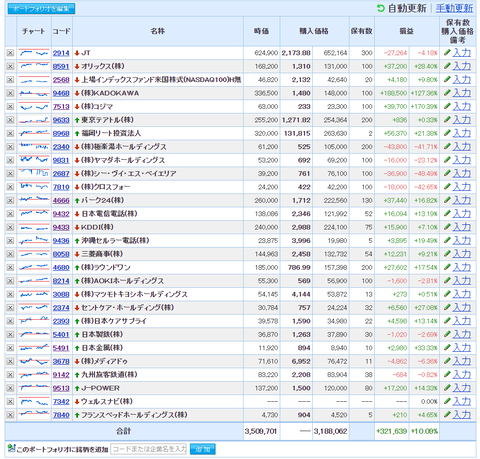Click the pencil icon in 極楽湯ホールディングス row
This screenshot has height=459, width=480.
[x=447, y=146]
